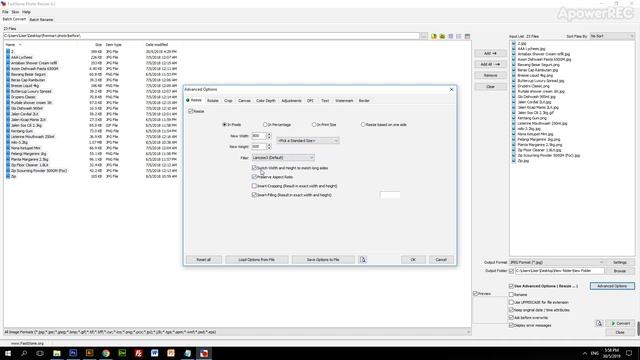Open Word from the taskbar
This screenshot has width=640, height=360.
(155, 353)
